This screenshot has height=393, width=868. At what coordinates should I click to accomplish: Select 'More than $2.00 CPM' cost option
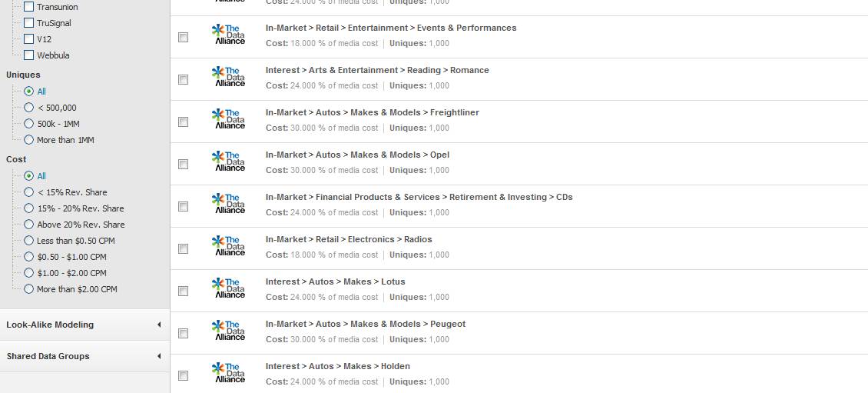(x=28, y=289)
